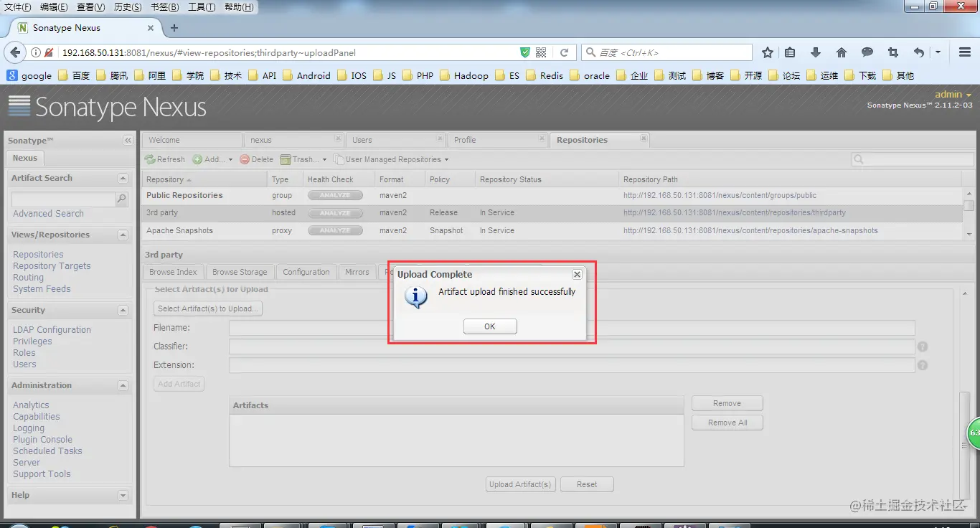
Task: Open the Add... repository dropdown
Action: tap(213, 159)
